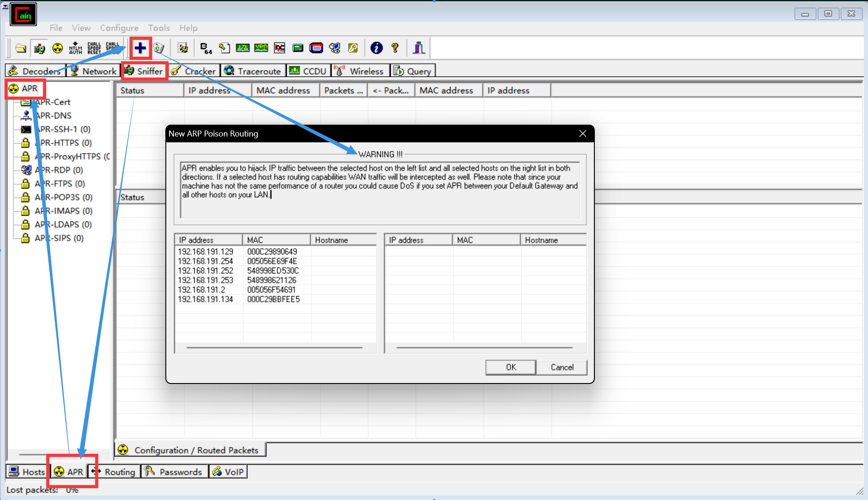Open the Cisco VPN client password decoder icon
This screenshot has height=500, width=868.
261,48
